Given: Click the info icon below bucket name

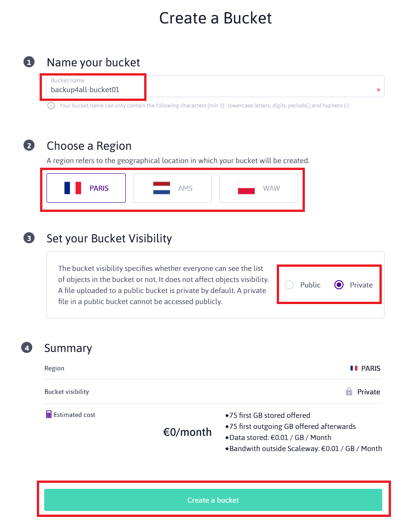Looking at the screenshot, I should pyautogui.click(x=51, y=106).
